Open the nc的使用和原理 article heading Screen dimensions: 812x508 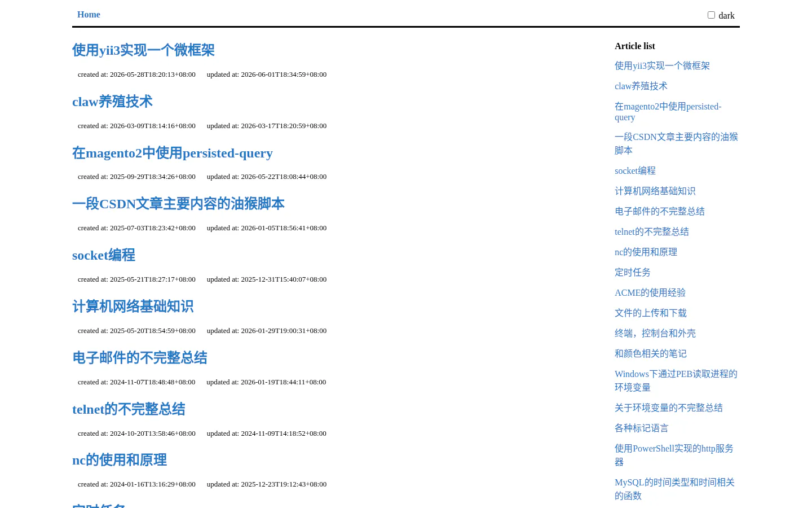[x=120, y=460]
